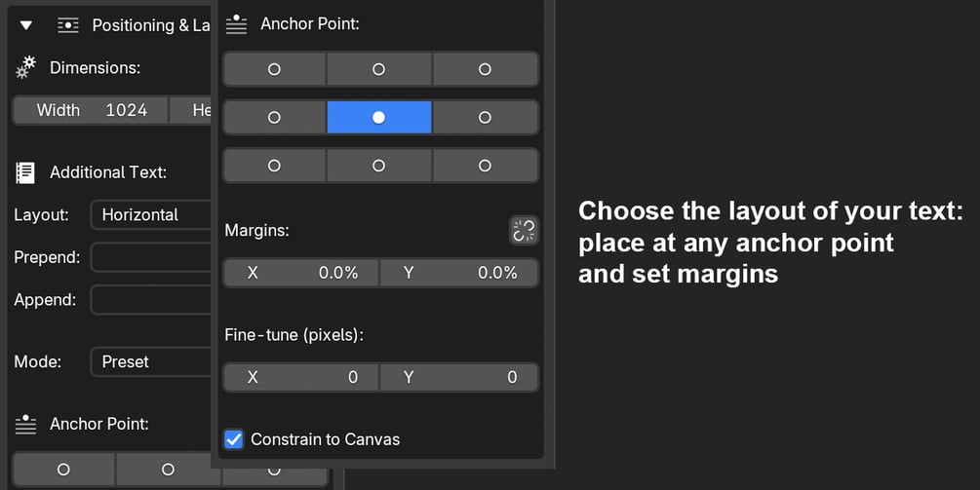Open the Mode dropdown showing Preset
The height and width of the screenshot is (490, 980).
click(x=151, y=361)
